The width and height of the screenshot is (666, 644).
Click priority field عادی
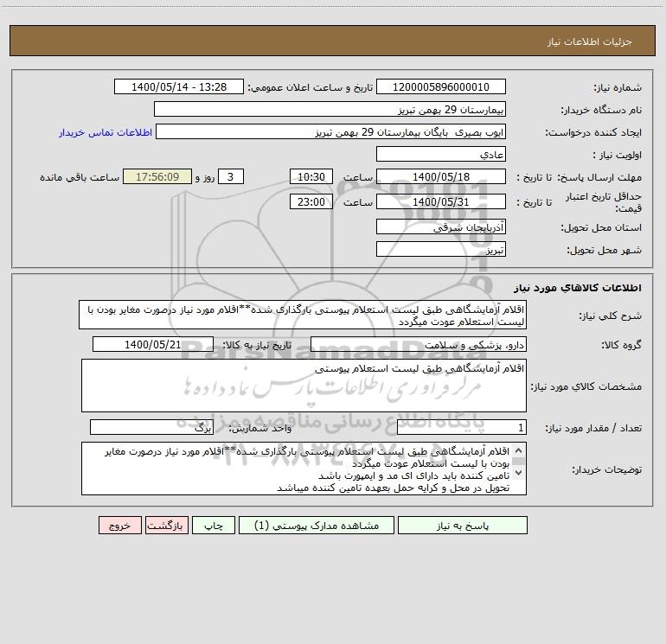click(x=441, y=154)
